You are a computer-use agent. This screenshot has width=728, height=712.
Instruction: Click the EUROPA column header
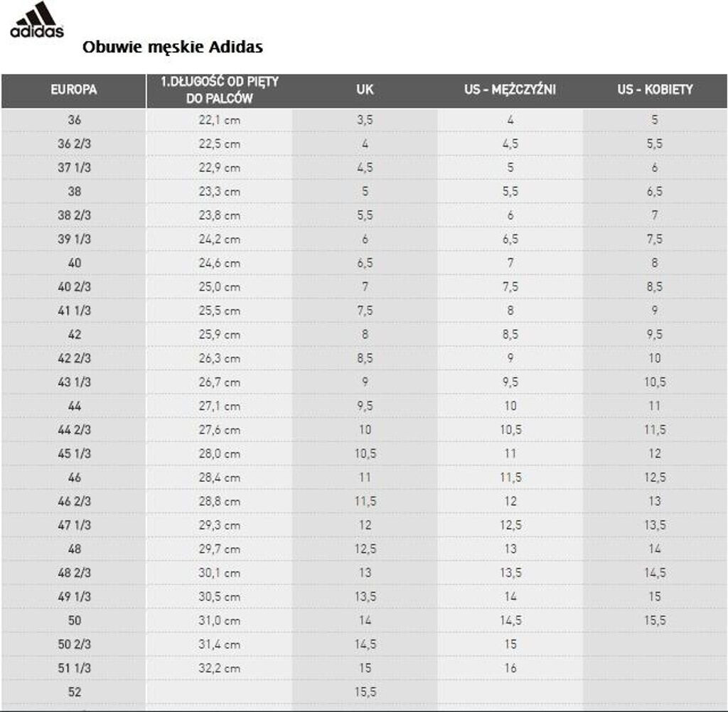pos(74,90)
